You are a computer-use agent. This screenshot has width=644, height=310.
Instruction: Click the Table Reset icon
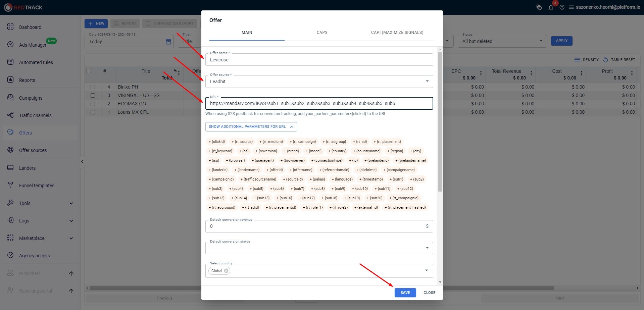[606, 59]
